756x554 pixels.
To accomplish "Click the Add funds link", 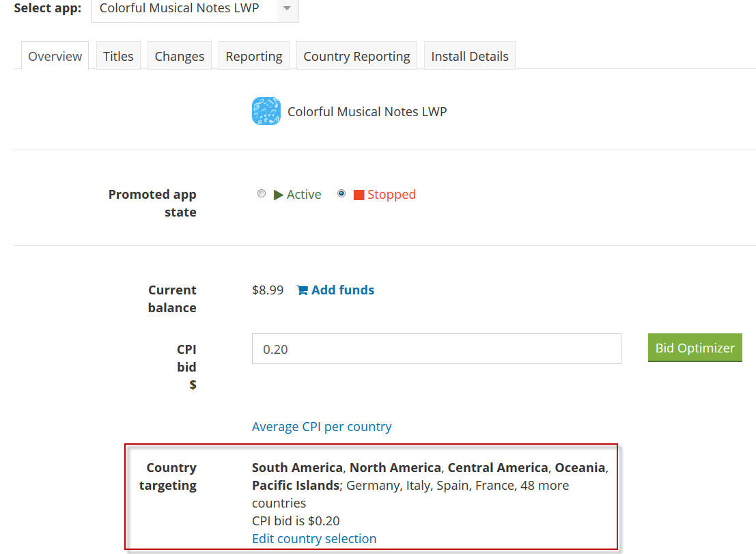I will 342,290.
